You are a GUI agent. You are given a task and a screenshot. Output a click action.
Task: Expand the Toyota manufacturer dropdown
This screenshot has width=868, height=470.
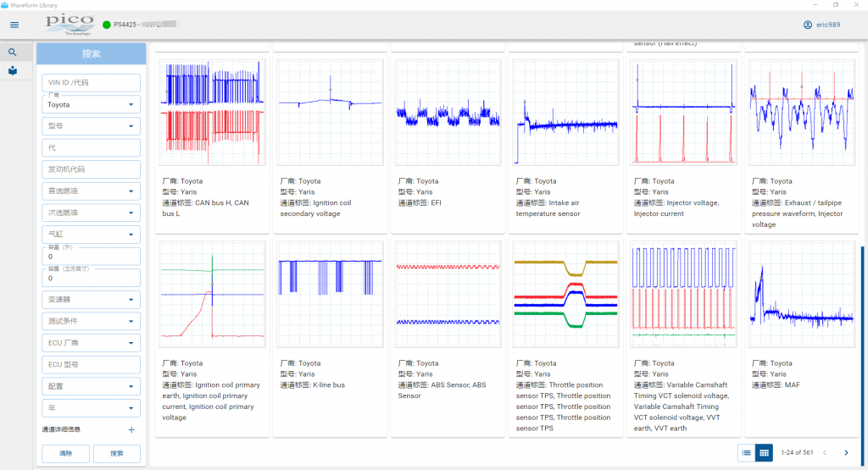[131, 105]
